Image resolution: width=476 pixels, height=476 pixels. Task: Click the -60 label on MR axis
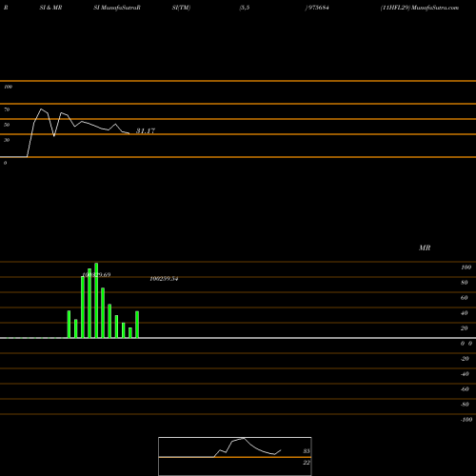[465, 389]
